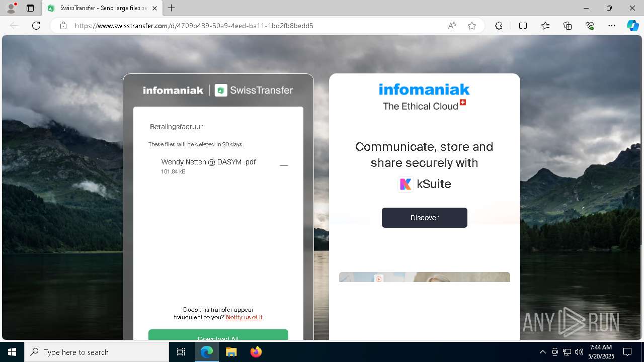Open Microsoft Edge from the taskbar

(207, 352)
